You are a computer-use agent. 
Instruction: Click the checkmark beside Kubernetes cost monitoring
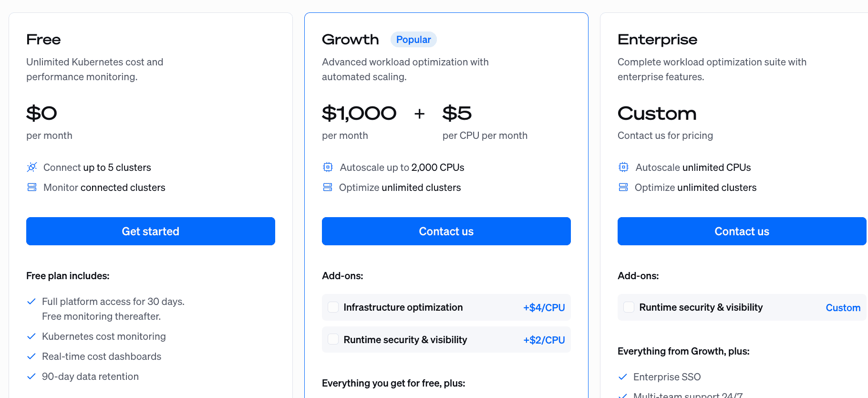pos(31,336)
